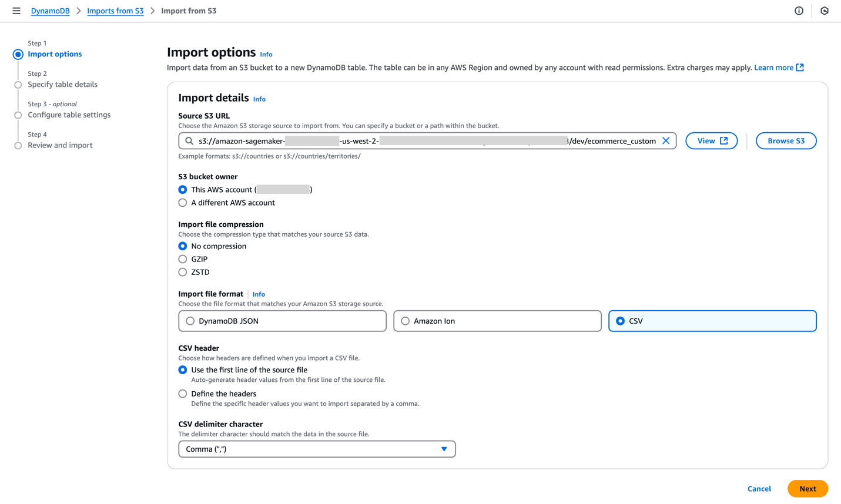The image size is (841, 504).
Task: Select Define the headers option
Action: click(183, 394)
